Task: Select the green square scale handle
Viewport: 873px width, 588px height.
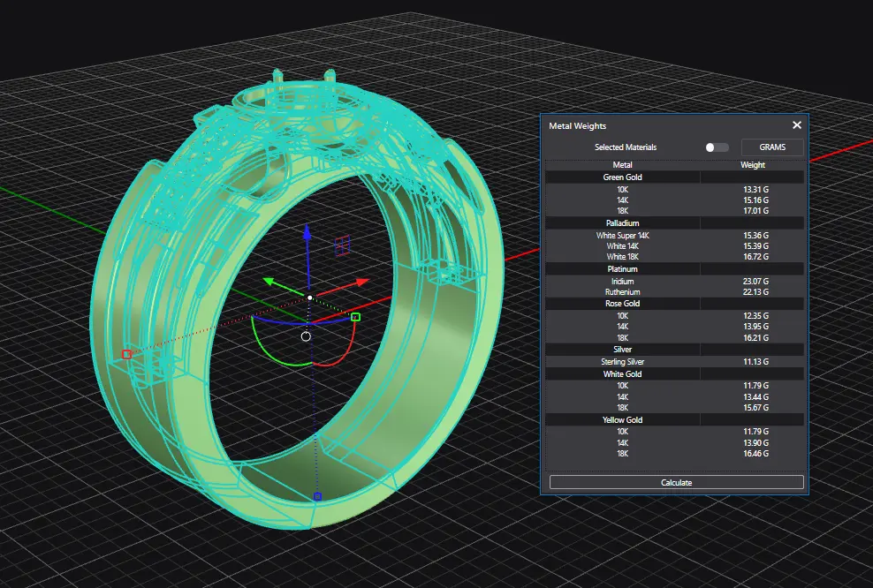Action: tap(356, 317)
